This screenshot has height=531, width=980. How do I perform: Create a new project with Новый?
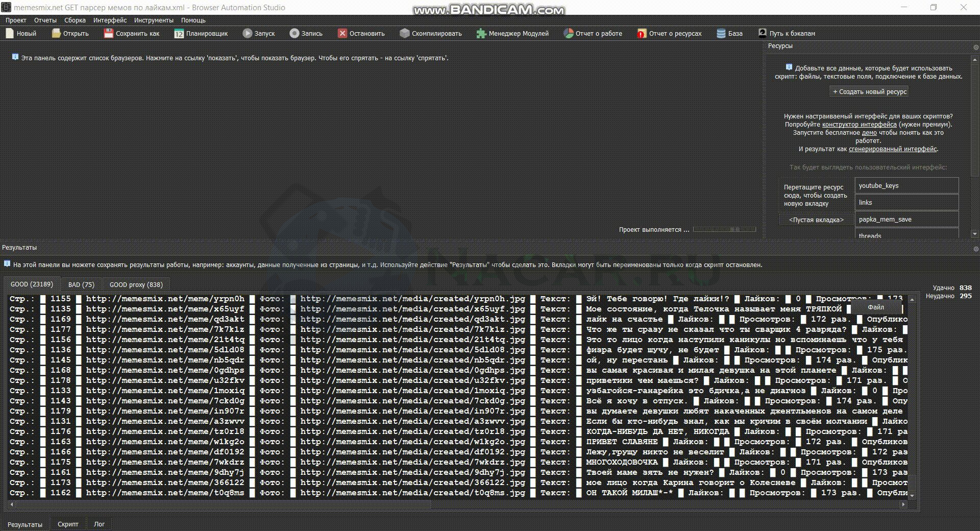coord(21,33)
